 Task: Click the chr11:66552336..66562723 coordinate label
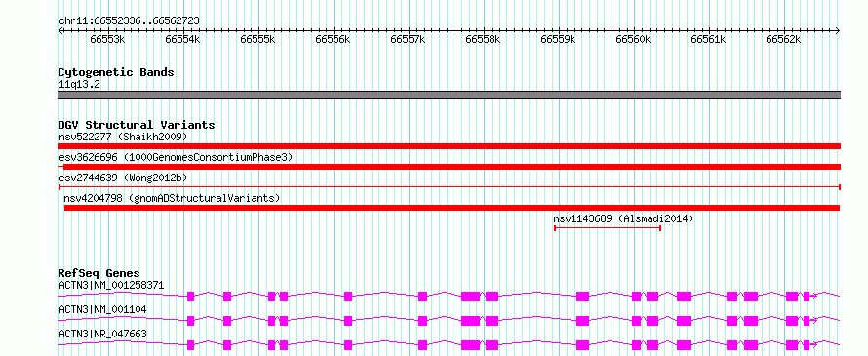point(129,20)
